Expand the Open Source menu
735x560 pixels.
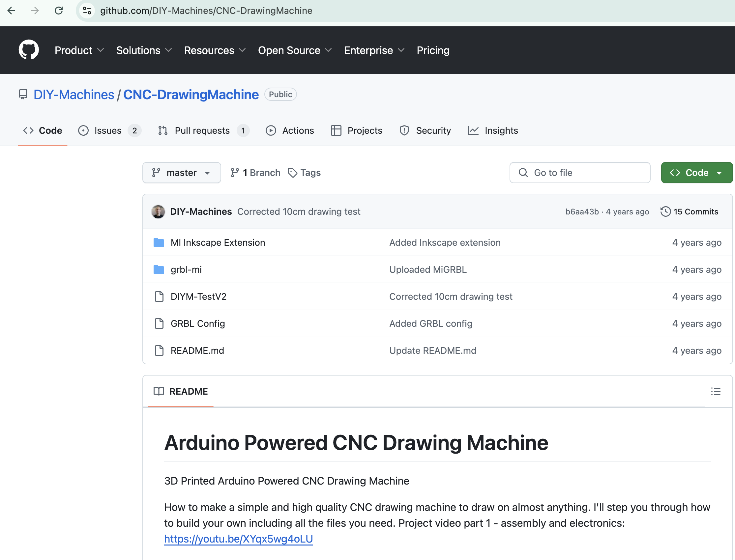[x=294, y=50]
